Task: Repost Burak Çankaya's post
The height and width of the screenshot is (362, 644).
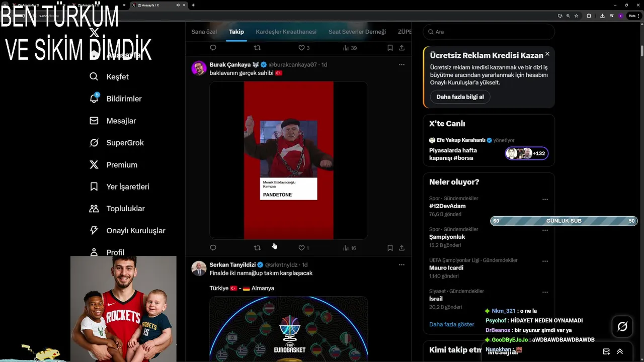Action: point(257,248)
